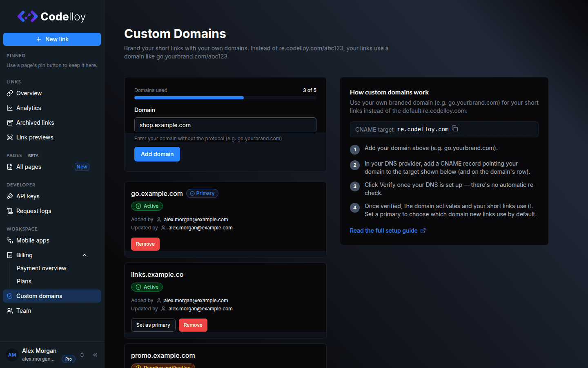Collapse the Billing submenu chevron
Viewport: 588px width, 368px height.
pyautogui.click(x=85, y=255)
